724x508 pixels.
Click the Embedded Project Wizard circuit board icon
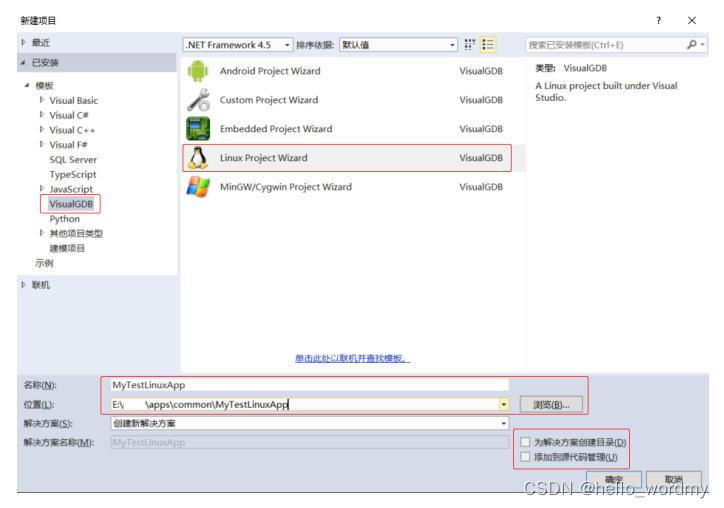(198, 129)
